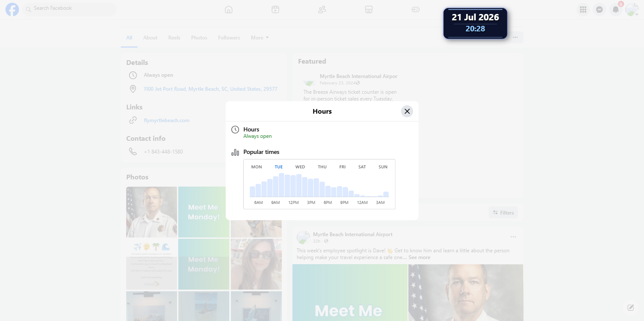Image resolution: width=644 pixels, height=321 pixels.
Task: Click the Search Facebook field
Action: [x=70, y=8]
